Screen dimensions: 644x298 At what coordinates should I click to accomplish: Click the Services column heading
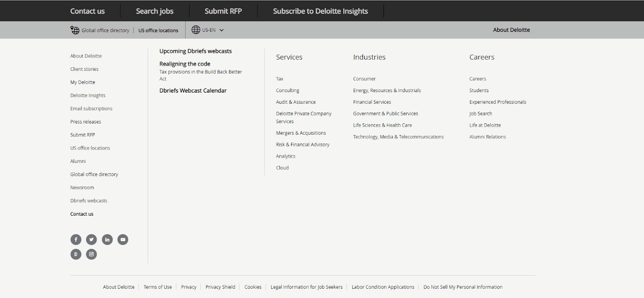(x=289, y=57)
